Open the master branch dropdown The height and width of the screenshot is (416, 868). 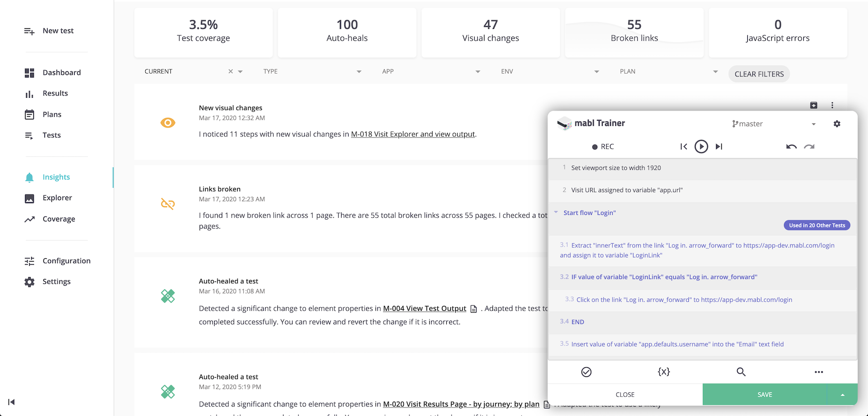[814, 124]
